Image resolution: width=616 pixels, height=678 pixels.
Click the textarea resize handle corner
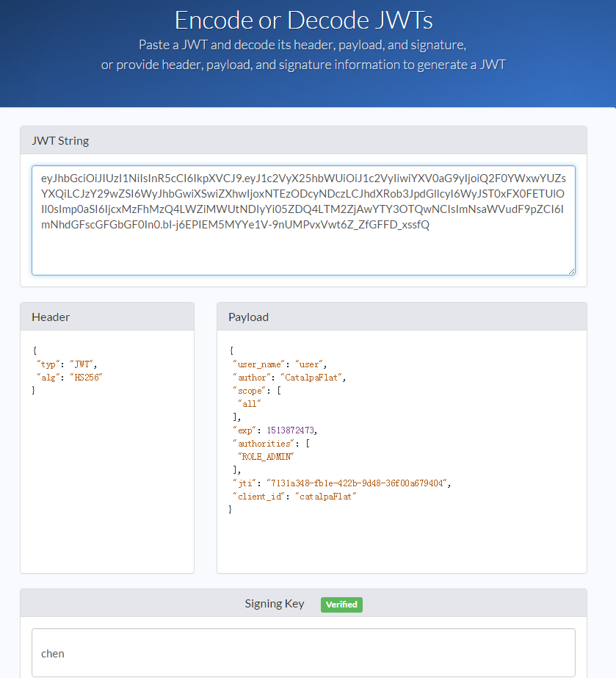pos(571,271)
